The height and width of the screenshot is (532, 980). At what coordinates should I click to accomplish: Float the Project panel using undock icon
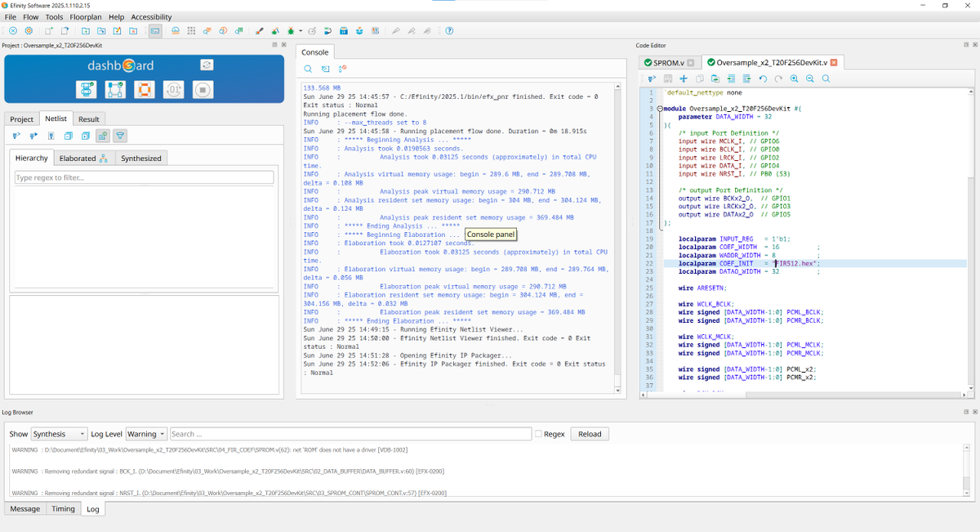coord(275,45)
